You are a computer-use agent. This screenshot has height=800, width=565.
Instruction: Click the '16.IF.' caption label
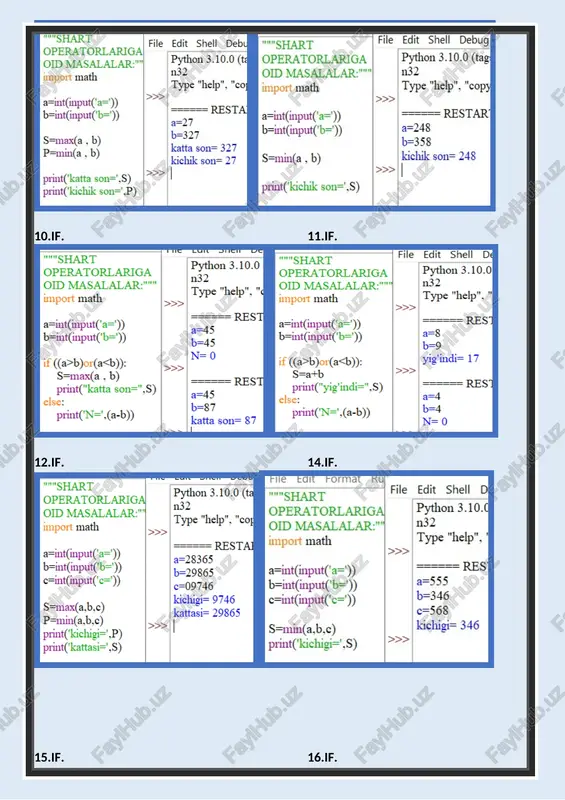click(x=323, y=758)
